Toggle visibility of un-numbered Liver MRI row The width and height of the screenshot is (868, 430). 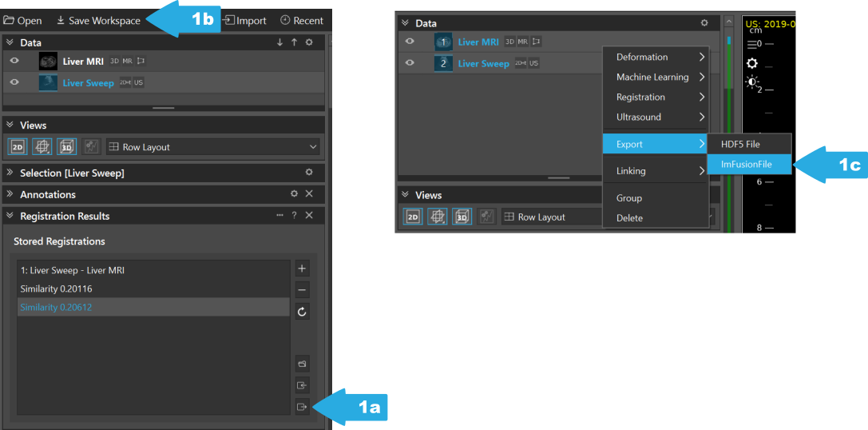click(x=14, y=61)
